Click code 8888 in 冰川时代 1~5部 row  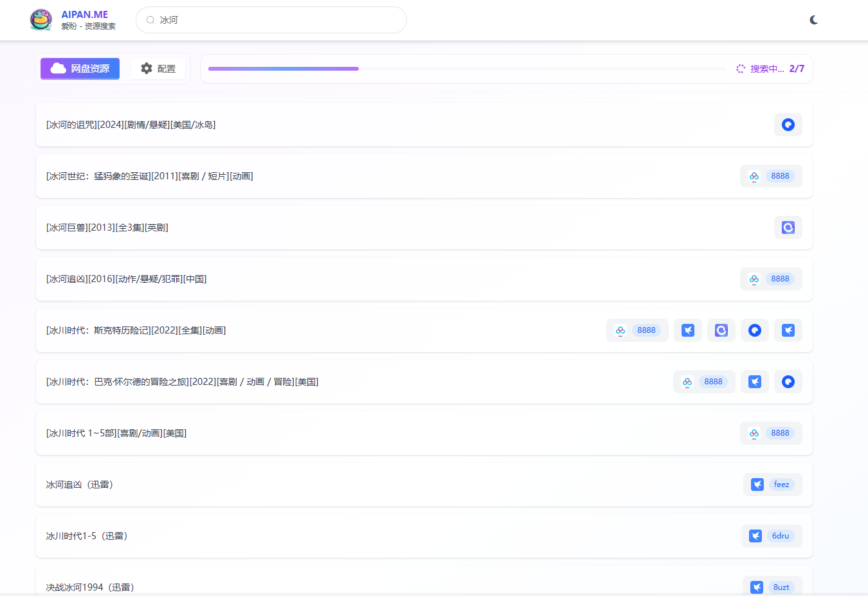780,433
